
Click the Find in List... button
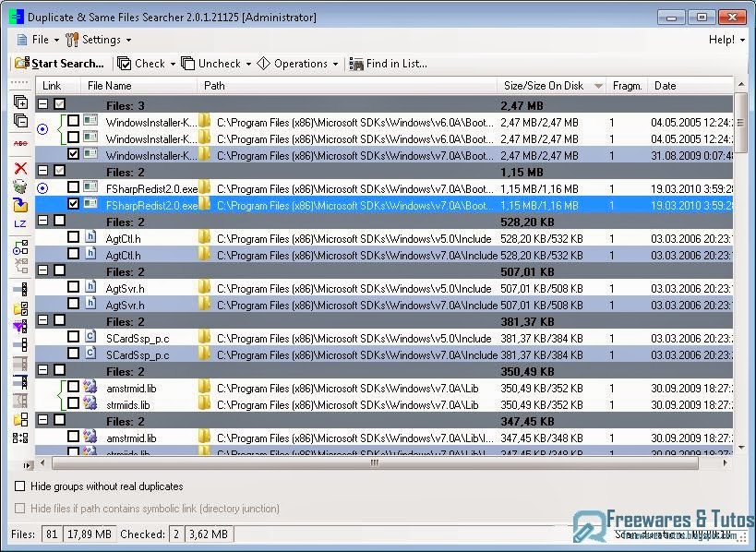388,64
